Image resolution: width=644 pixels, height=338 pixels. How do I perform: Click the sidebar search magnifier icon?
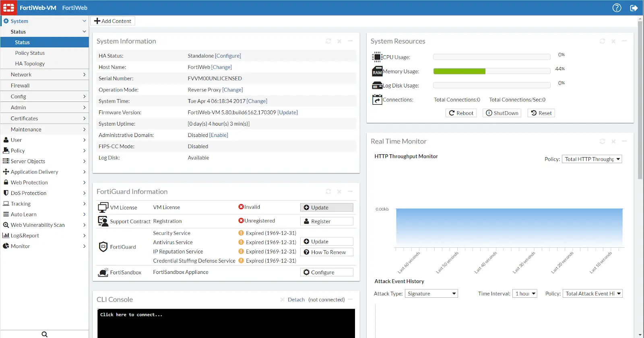tap(44, 334)
